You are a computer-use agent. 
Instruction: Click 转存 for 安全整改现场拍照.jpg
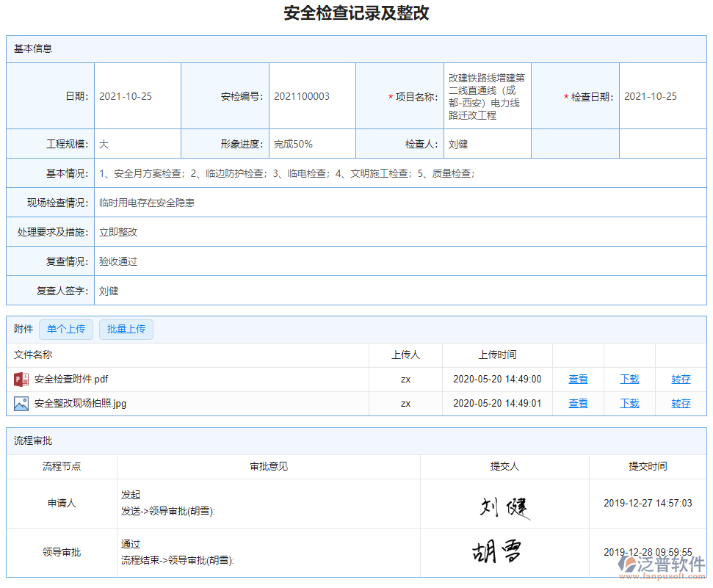coord(680,403)
